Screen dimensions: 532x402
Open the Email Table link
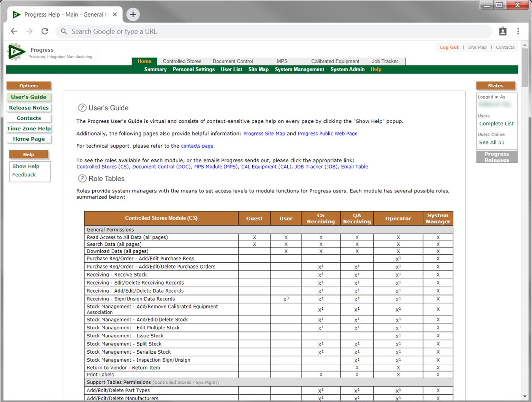354,167
